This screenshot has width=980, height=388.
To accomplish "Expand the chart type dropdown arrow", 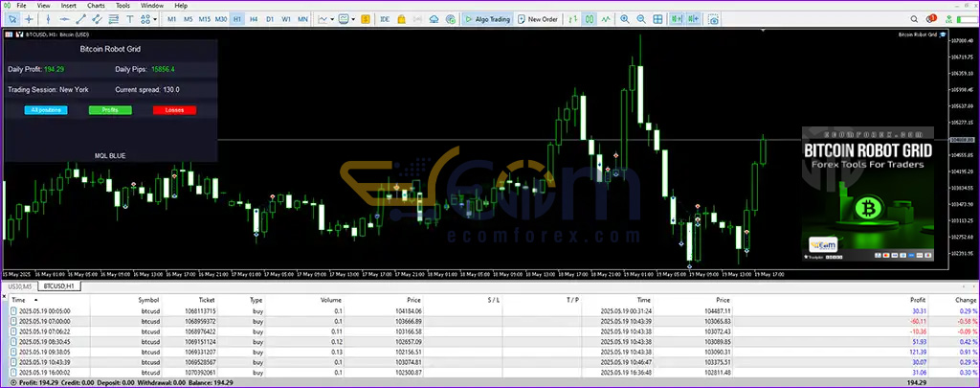I will tap(332, 19).
